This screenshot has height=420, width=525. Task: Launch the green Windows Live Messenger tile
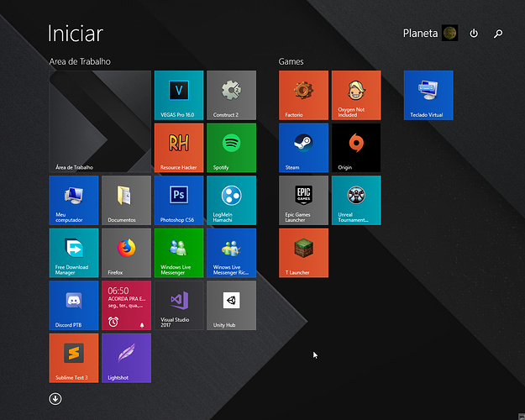click(179, 253)
